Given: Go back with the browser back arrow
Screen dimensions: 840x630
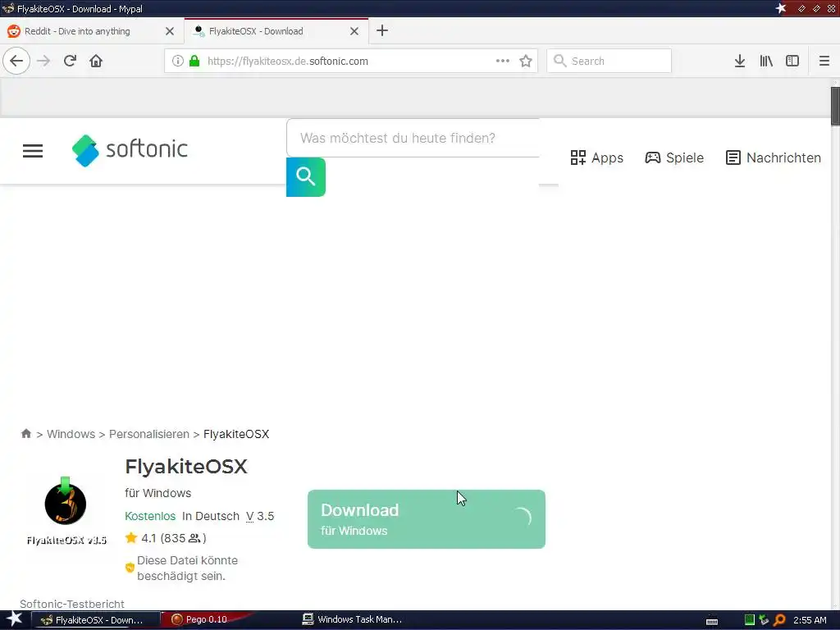Looking at the screenshot, I should click(16, 61).
